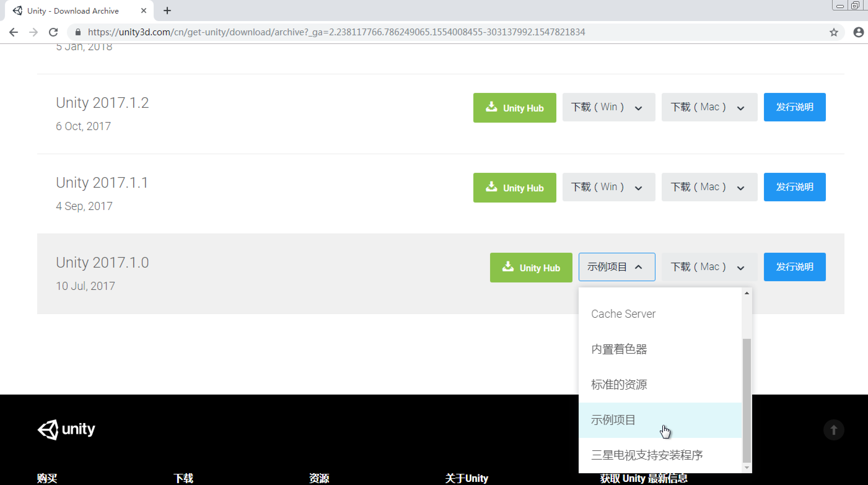Click the date 4 Sep, 2017
This screenshot has height=485, width=868.
pyautogui.click(x=84, y=206)
